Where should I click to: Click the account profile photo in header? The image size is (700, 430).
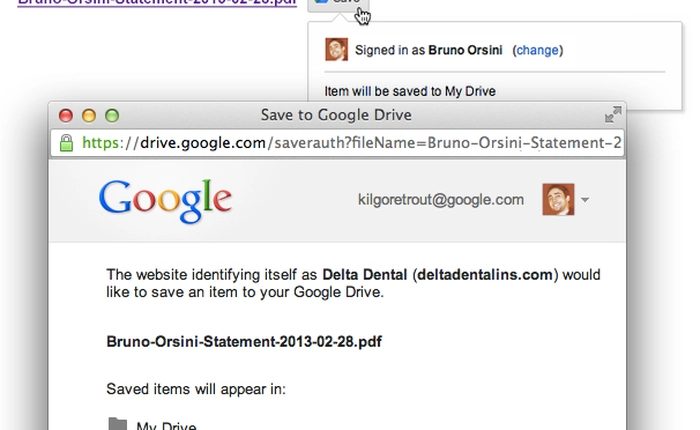click(558, 199)
